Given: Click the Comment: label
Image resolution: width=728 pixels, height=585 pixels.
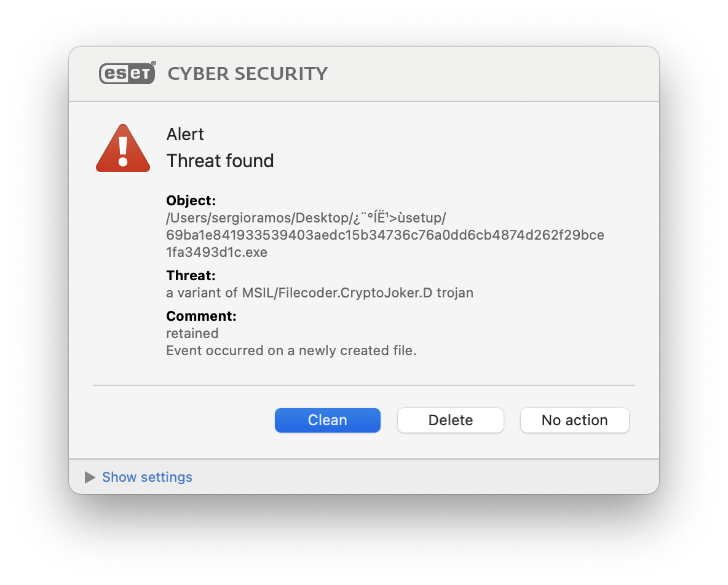Looking at the screenshot, I should point(202,316).
